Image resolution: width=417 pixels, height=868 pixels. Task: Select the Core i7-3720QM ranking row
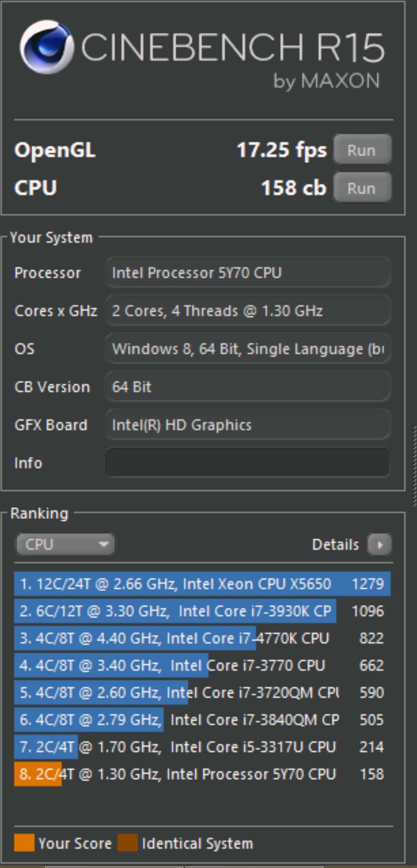click(x=202, y=693)
